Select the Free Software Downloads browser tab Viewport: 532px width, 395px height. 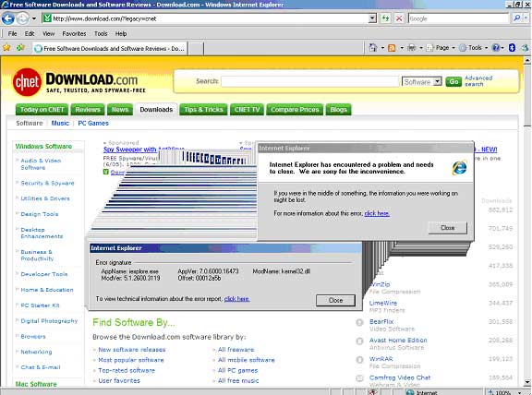[110, 49]
